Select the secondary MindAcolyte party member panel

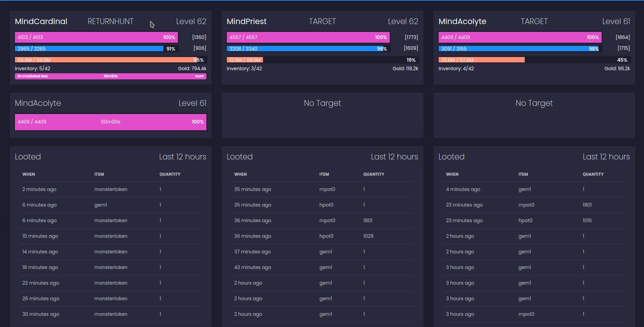click(110, 115)
